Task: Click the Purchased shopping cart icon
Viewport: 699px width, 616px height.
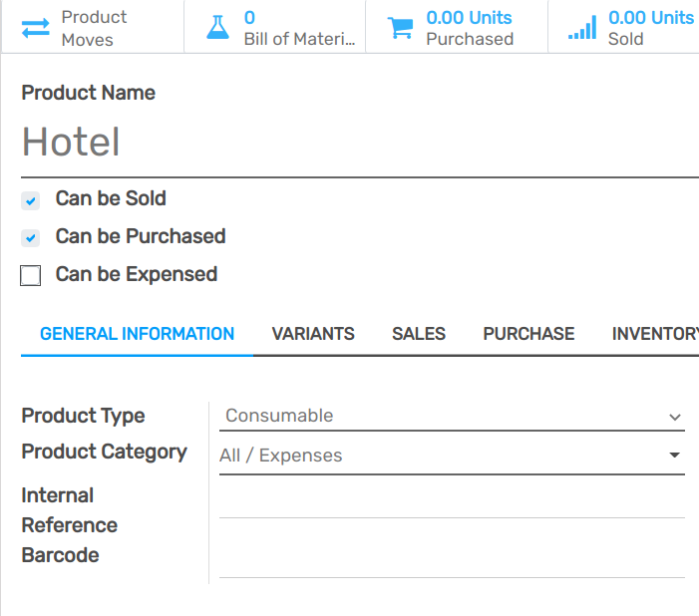Action: click(x=400, y=28)
